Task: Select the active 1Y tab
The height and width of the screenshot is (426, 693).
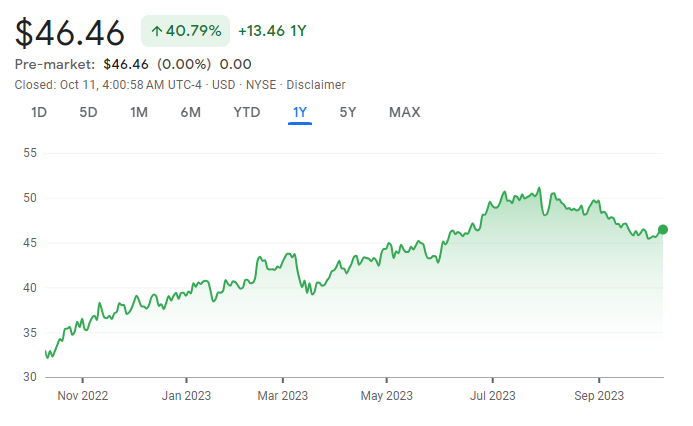Action: (299, 112)
